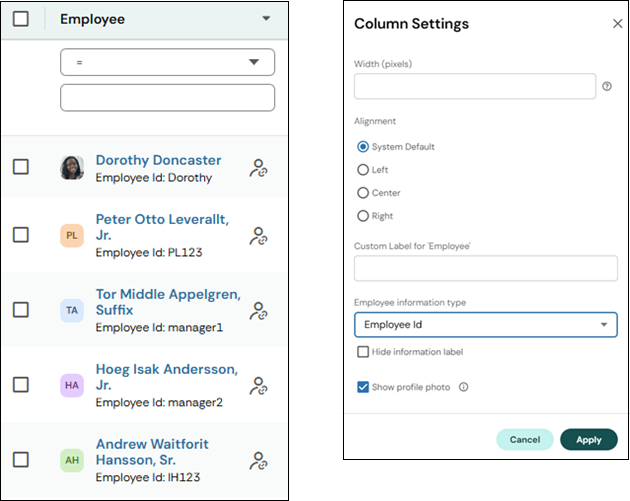
Task: Expand the Employee column header menu arrow
Action: [x=265, y=18]
